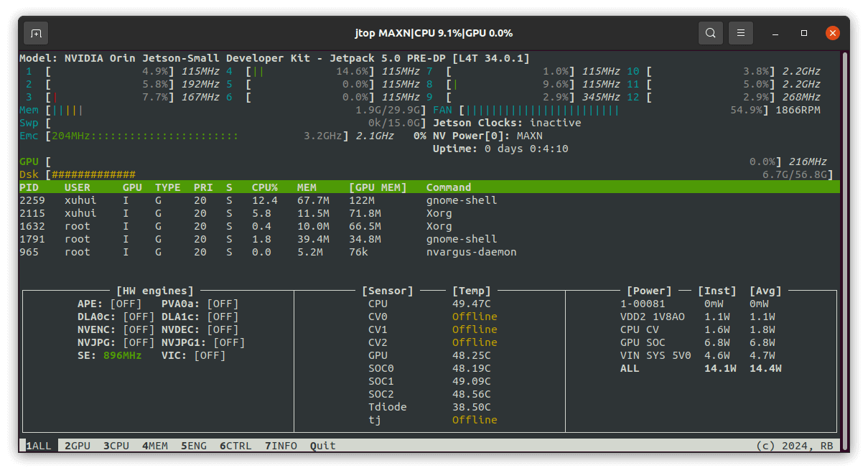Click the window title 'jtop MAXN|CPU 9.1%|GPU 0.0%'
The image size is (868, 473).
click(x=434, y=33)
